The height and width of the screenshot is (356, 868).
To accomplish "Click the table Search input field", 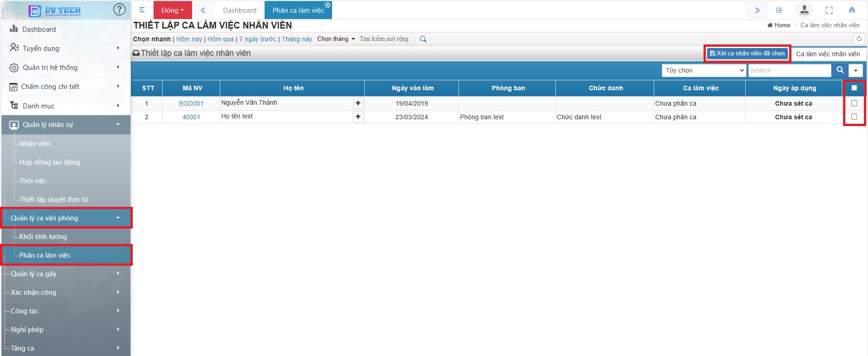I will coord(789,70).
